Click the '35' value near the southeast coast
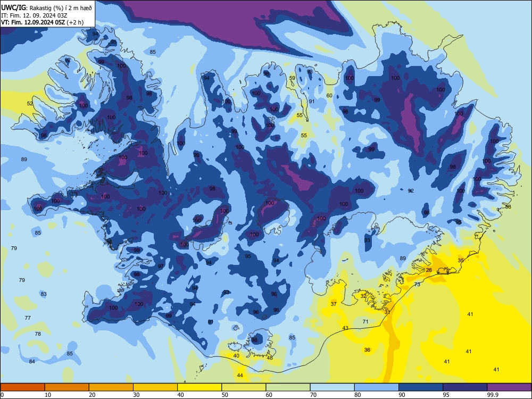 (x=461, y=261)
